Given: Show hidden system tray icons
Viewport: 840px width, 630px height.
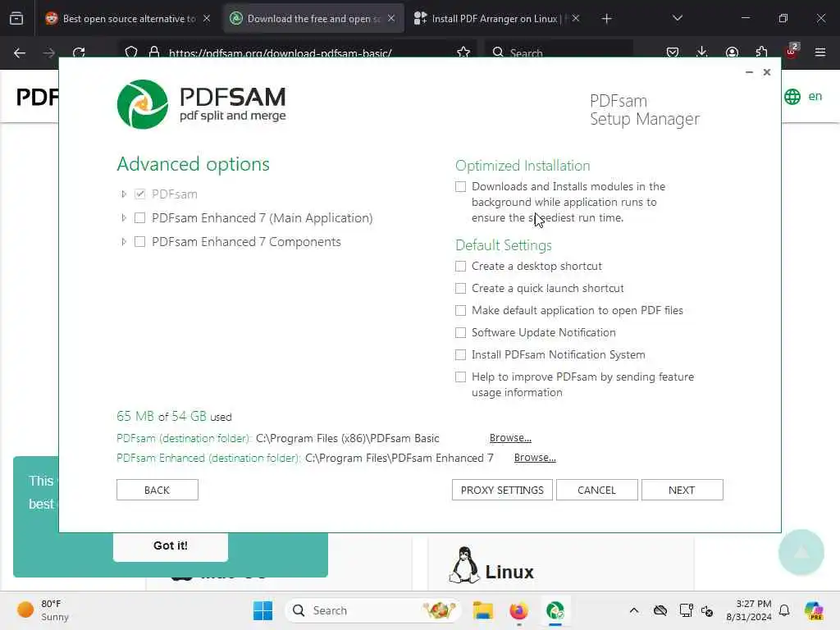Looking at the screenshot, I should [x=634, y=610].
